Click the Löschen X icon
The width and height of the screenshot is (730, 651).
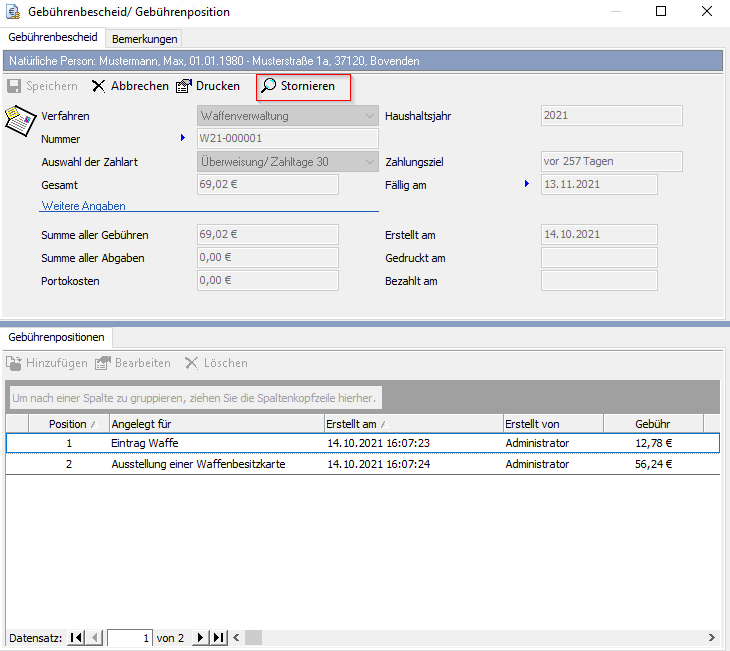tap(193, 363)
